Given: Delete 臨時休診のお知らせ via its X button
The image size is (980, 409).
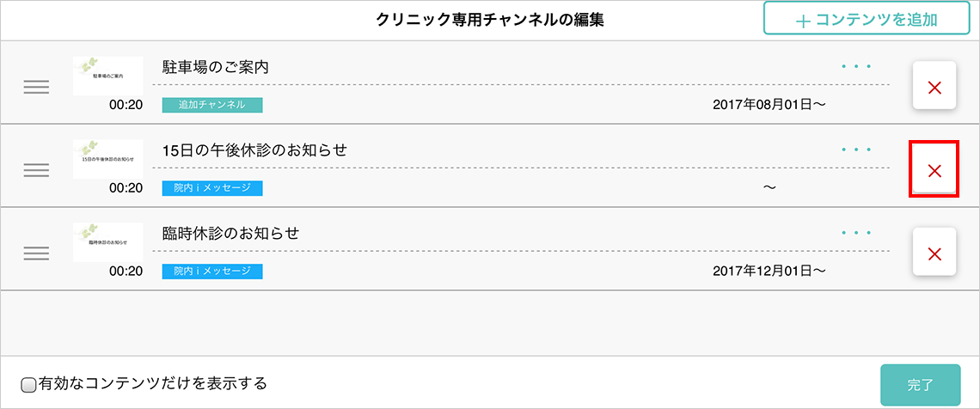Looking at the screenshot, I should pos(934,253).
